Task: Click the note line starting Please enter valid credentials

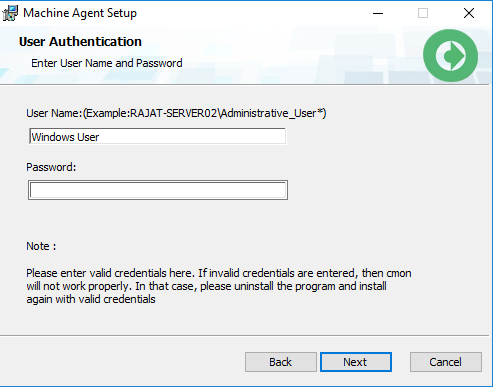Action: pos(219,273)
